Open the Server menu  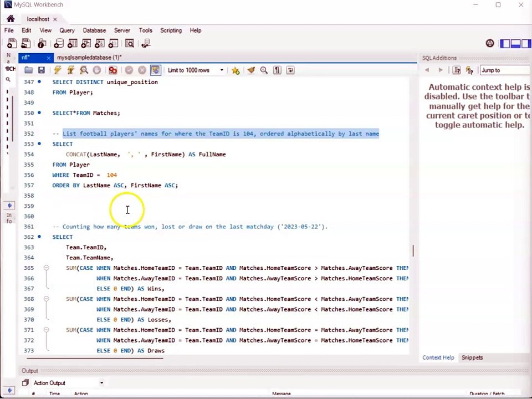click(x=122, y=30)
